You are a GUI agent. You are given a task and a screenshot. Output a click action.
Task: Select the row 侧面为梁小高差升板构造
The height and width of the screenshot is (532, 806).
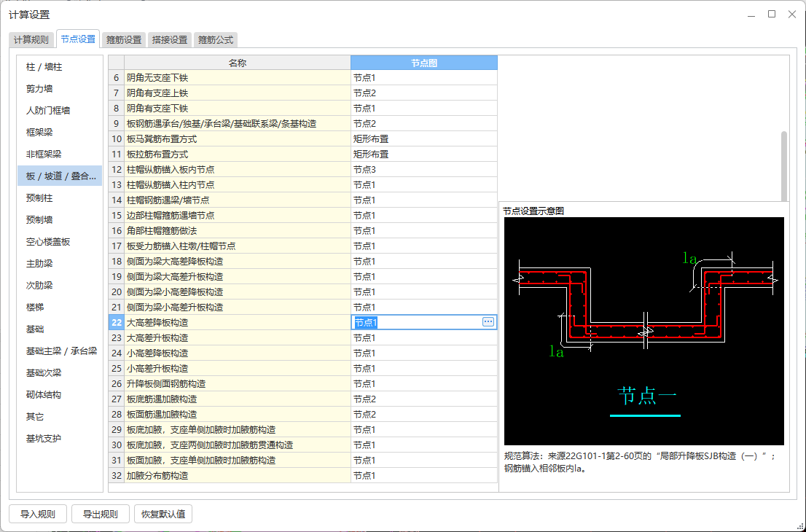point(302,308)
